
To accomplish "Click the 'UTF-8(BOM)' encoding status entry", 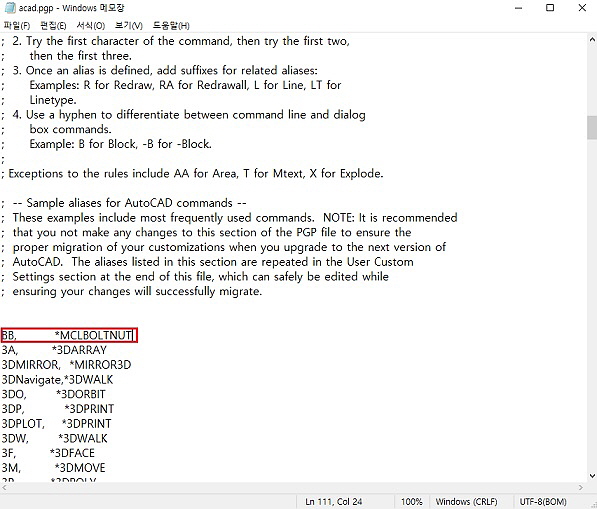I will pyautogui.click(x=543, y=502).
